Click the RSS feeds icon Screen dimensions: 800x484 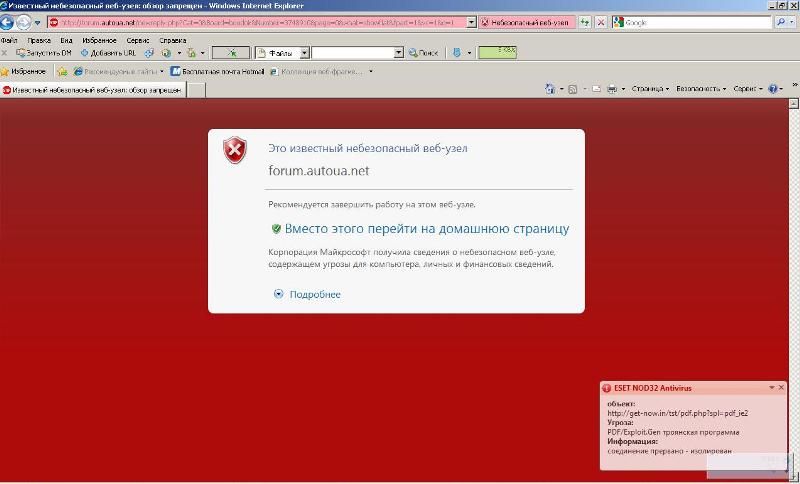[x=573, y=89]
